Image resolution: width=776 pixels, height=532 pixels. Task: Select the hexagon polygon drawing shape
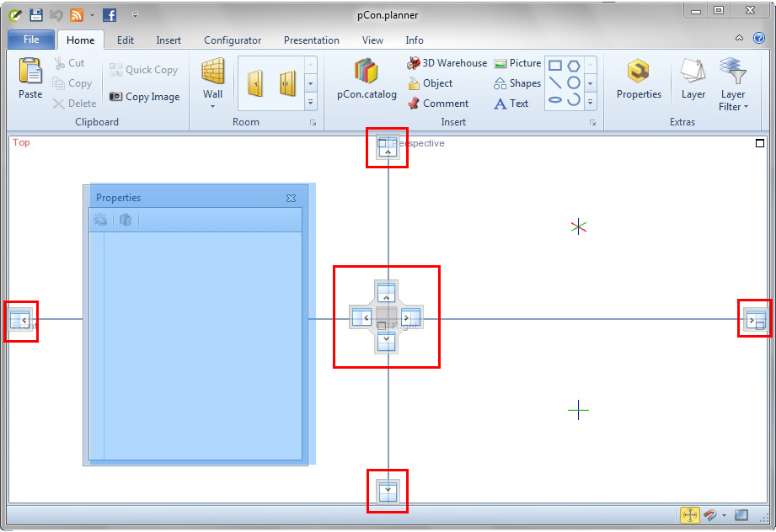coord(574,66)
